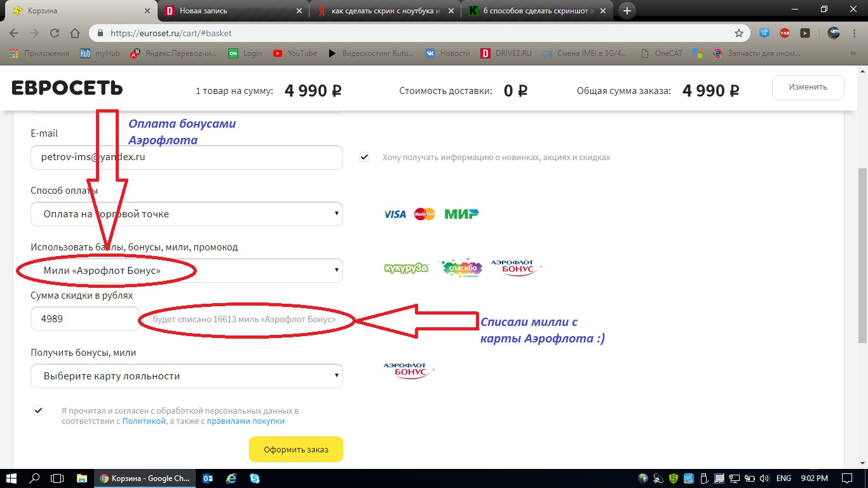Open Windows taskbar search
Screen dimensions: 868x488
(34, 478)
